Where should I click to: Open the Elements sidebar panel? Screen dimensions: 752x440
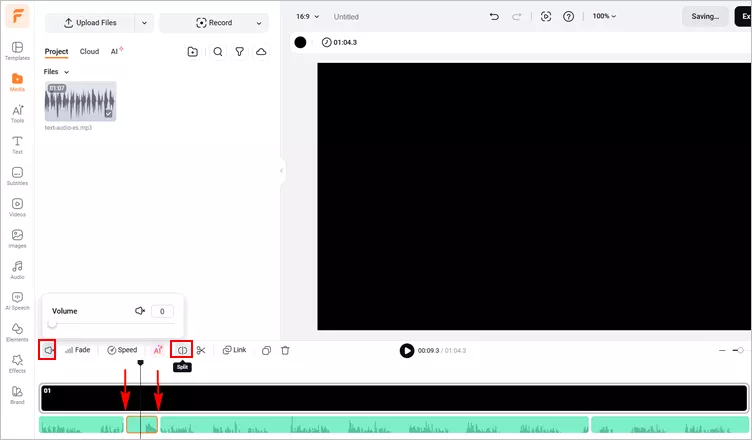click(17, 333)
